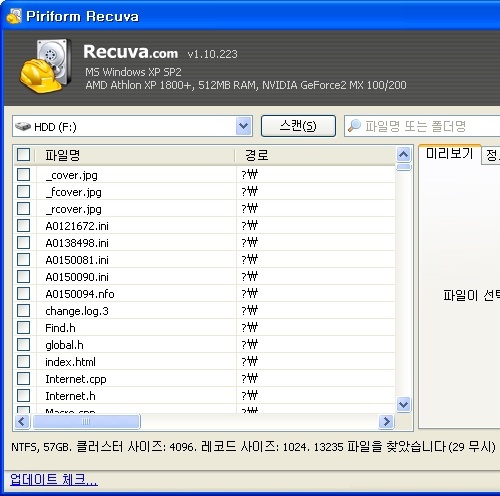Viewport: 500px width, 496px height.
Task: Open the HDD (F:) drive dropdown
Action: click(243, 126)
